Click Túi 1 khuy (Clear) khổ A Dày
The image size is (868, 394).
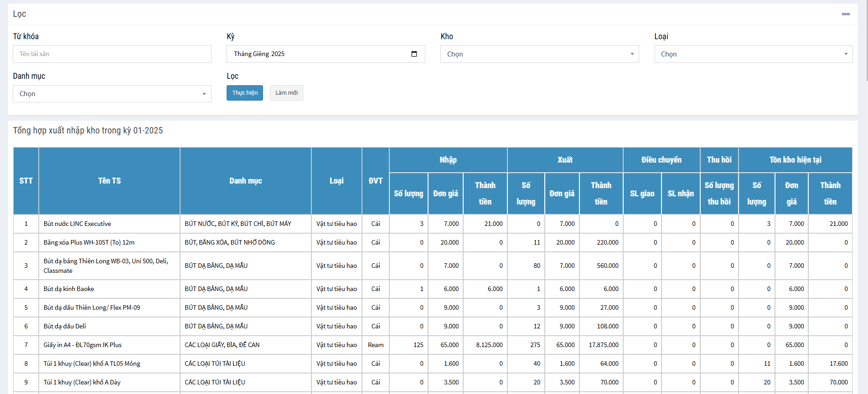coord(82,382)
